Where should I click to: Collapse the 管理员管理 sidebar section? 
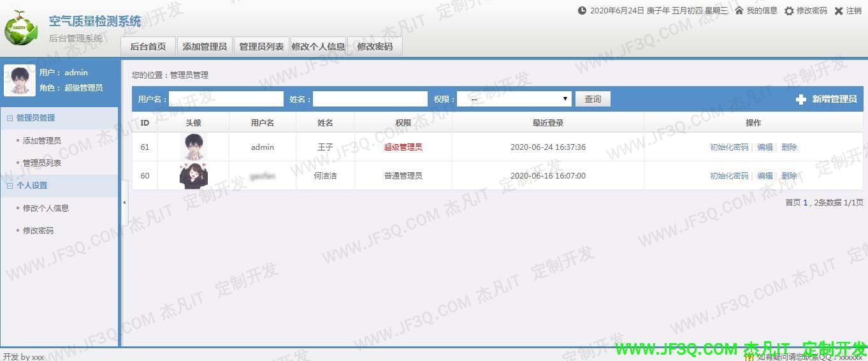coord(10,118)
